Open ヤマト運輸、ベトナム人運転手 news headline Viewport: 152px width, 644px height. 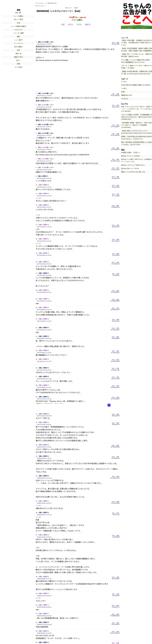click(x=137, y=61)
